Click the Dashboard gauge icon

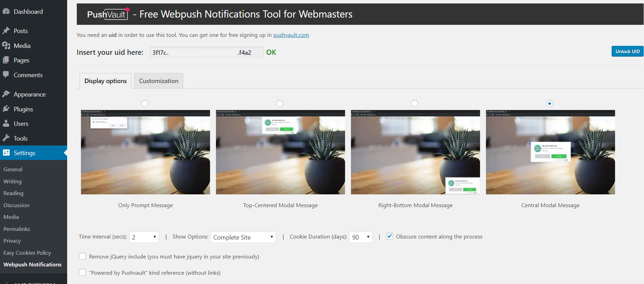[x=6, y=11]
